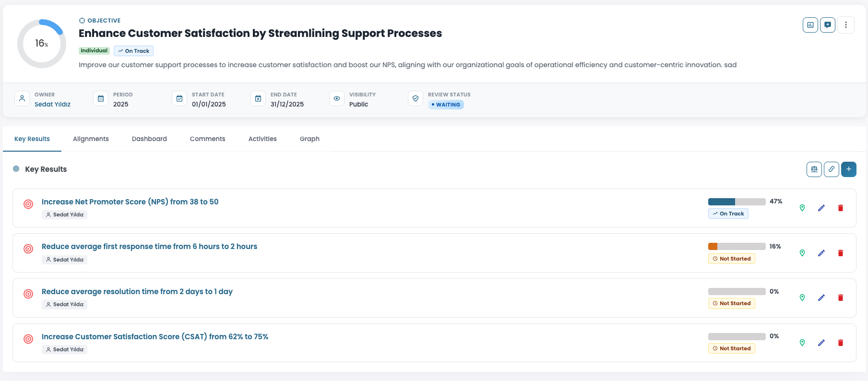868x381 pixels.
Task: Click the WAITING review status badge
Action: point(446,105)
